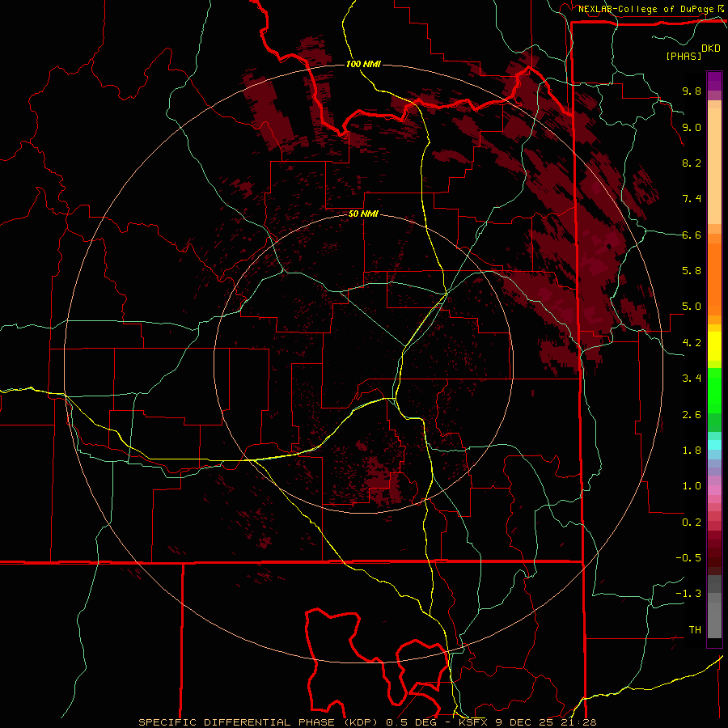Click the [PHAS] unit label

(684, 56)
